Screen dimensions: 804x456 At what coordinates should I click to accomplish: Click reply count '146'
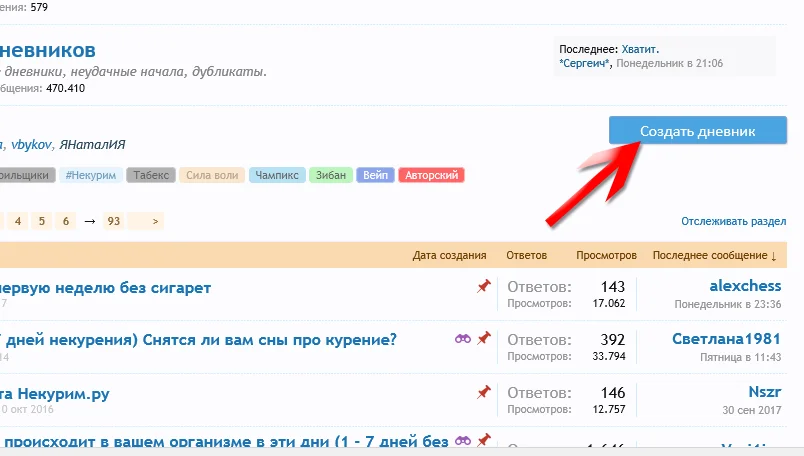tap(613, 393)
